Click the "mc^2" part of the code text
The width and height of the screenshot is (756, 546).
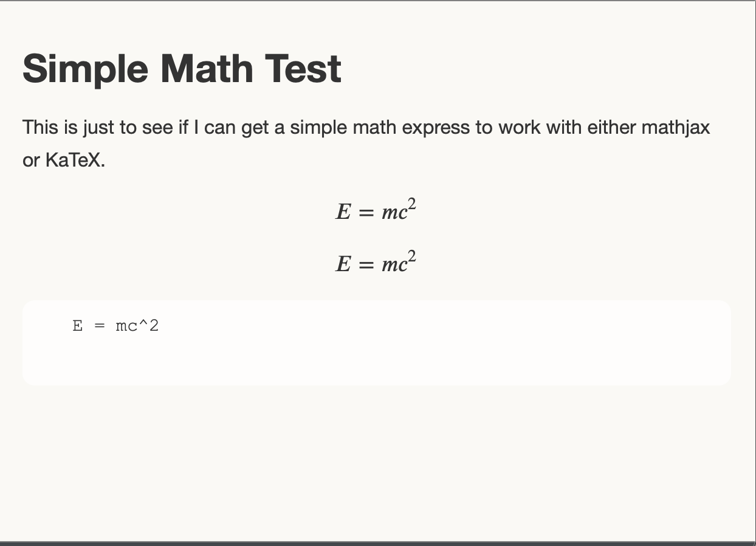tap(137, 326)
